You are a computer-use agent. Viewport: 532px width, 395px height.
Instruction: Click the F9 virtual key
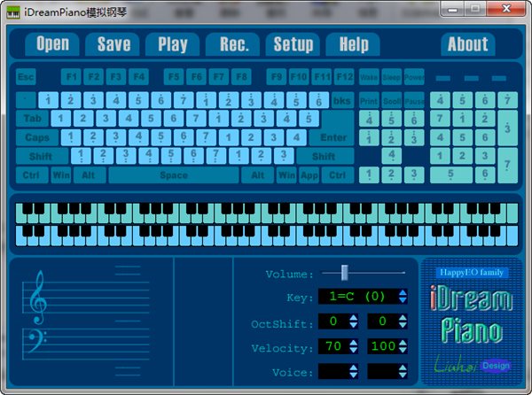[277, 77]
